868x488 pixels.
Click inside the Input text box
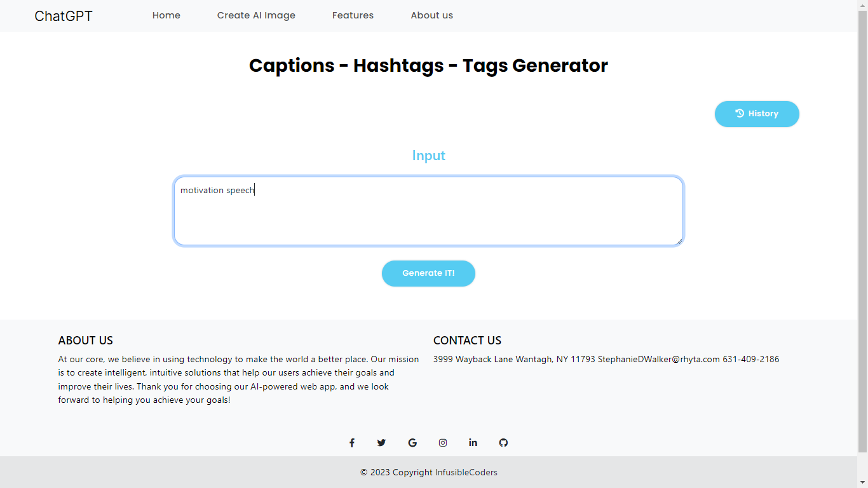(x=428, y=210)
